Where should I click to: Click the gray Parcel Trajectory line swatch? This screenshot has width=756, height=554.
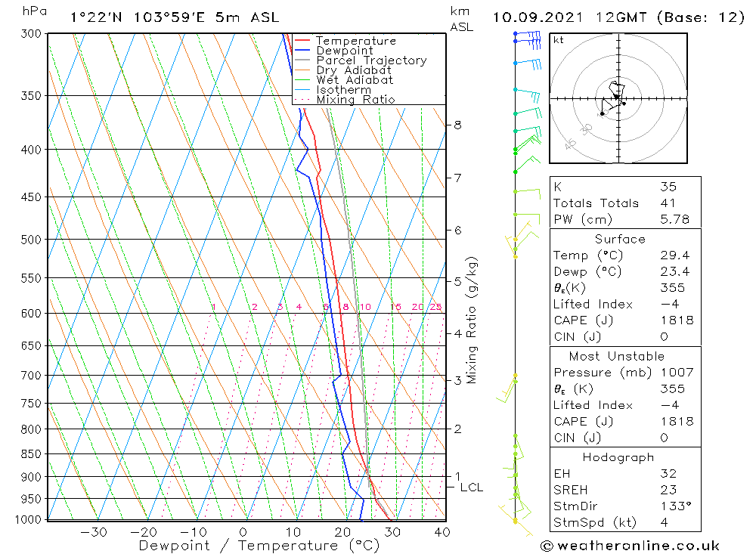[x=302, y=60]
